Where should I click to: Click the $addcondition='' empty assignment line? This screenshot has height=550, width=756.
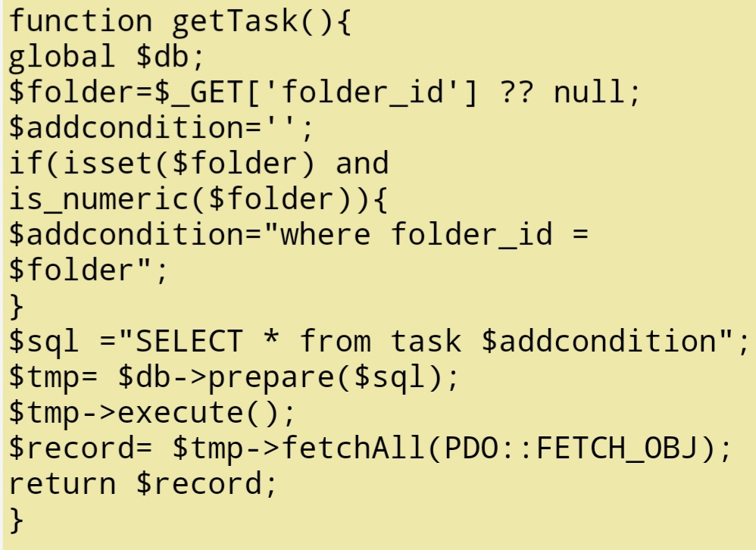click(161, 128)
